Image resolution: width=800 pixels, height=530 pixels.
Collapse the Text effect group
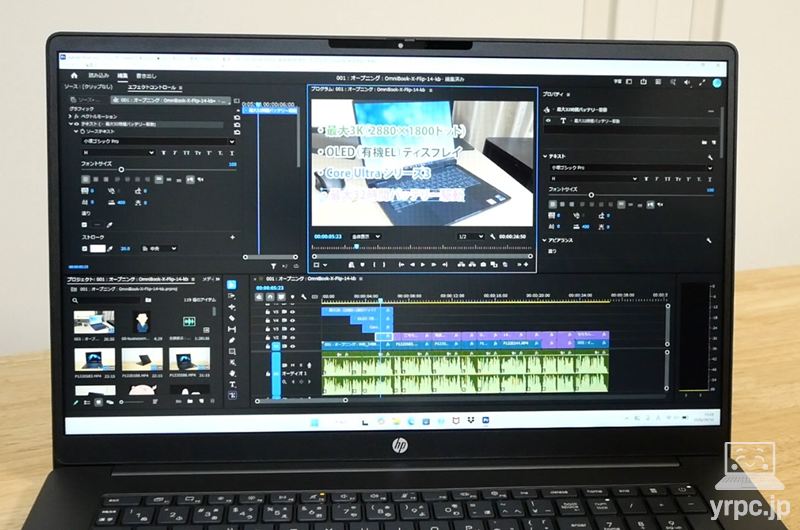pos(70,124)
